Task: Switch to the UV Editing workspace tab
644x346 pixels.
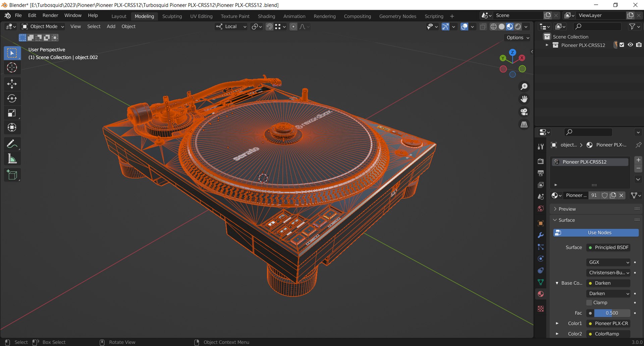Action: coord(201,16)
